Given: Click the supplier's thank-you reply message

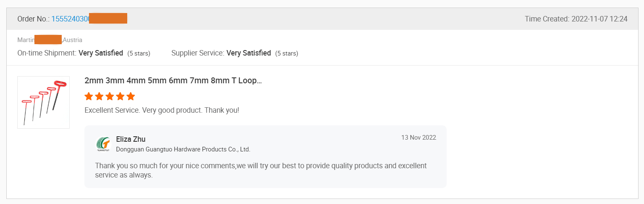Looking at the screenshot, I should click(x=261, y=170).
